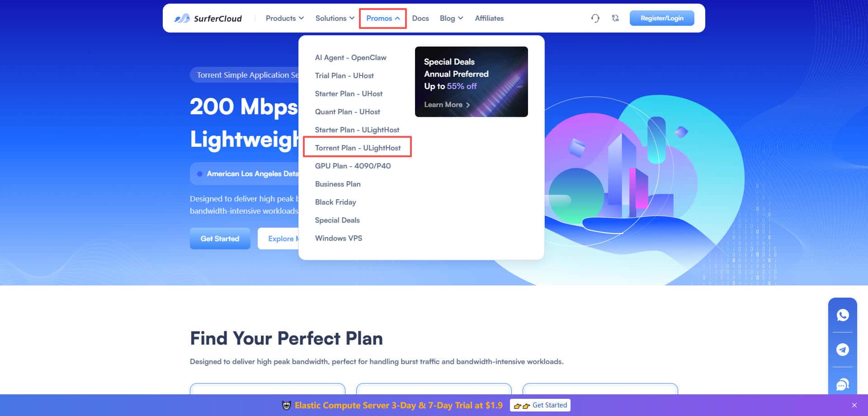
Task: Click the ninja badge icon on the promo banner
Action: click(286, 405)
